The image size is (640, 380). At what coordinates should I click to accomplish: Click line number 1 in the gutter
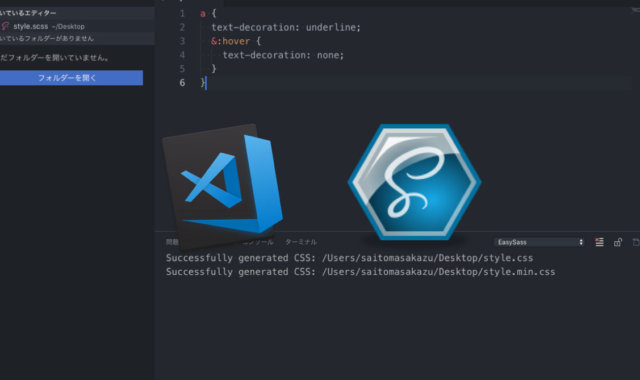182,13
